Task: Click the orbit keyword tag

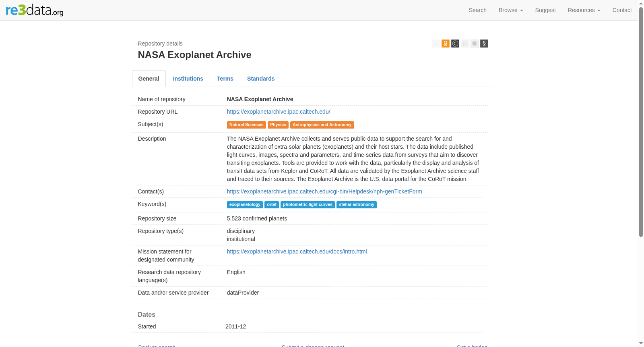Action: [272, 205]
